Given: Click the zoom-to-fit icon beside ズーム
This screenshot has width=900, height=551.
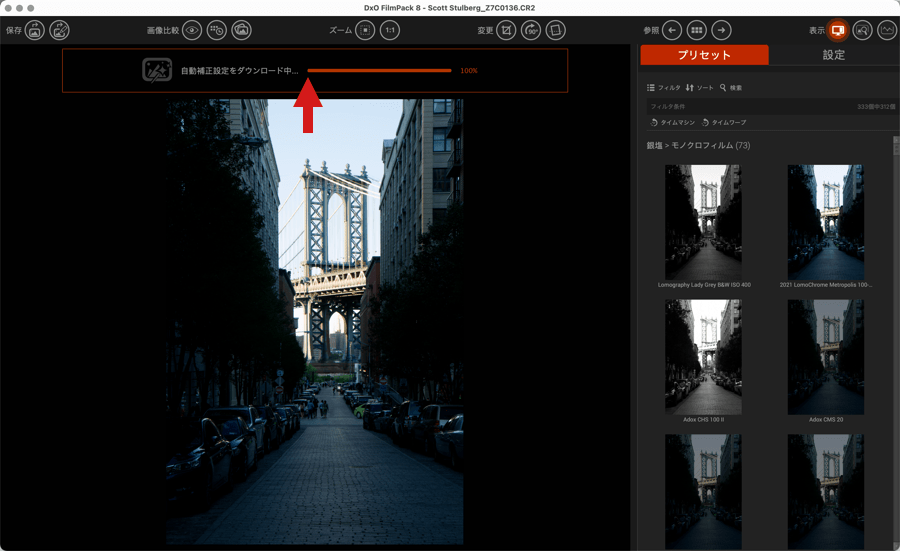Looking at the screenshot, I should tap(366, 31).
